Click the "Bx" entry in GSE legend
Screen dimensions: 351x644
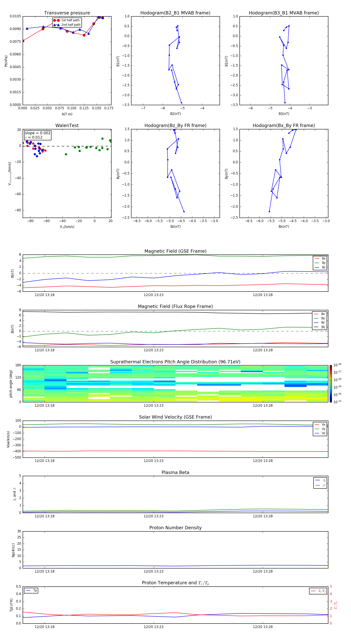320,259
